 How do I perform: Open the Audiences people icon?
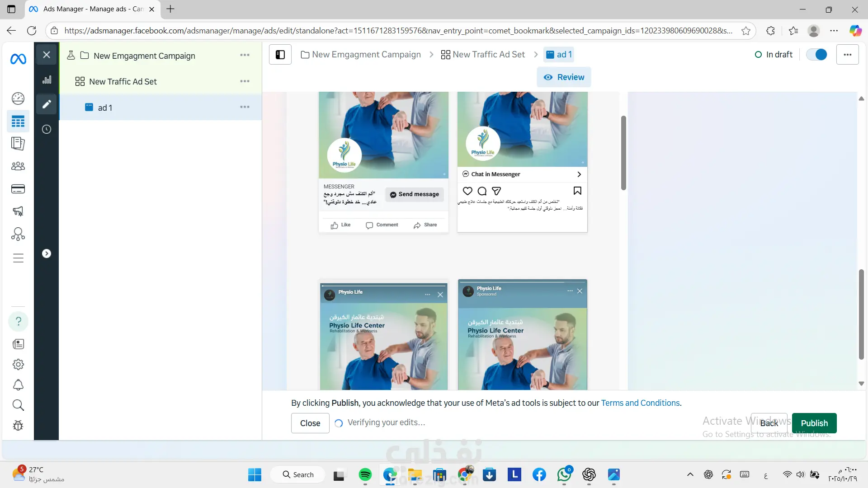tap(18, 166)
